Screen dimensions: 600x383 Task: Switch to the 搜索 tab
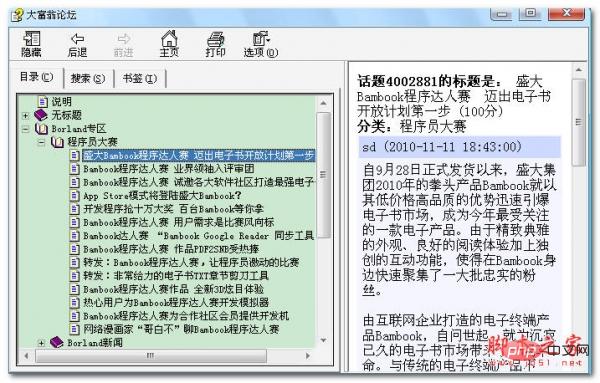point(88,78)
